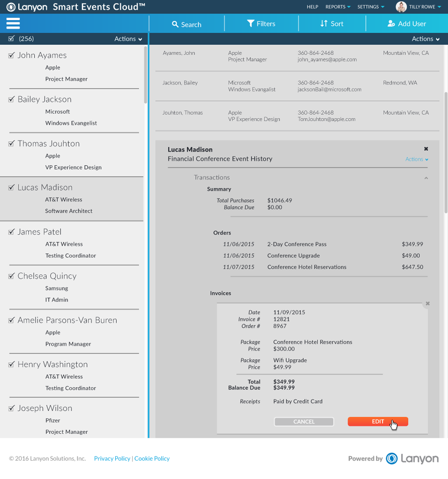This screenshot has width=448, height=479.
Task: Select Amelie Parsons-Van Buren in list
Action: click(x=72, y=332)
